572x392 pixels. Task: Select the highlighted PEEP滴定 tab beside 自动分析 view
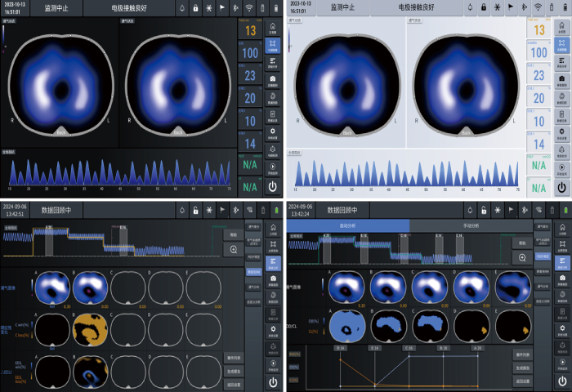click(542, 257)
